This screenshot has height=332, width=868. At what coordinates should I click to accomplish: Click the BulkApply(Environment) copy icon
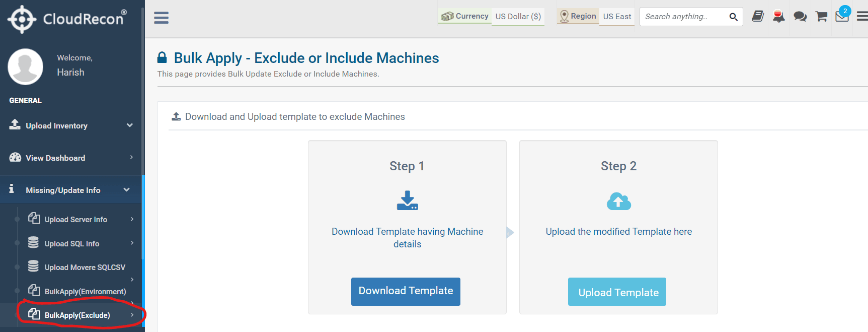pyautogui.click(x=34, y=290)
